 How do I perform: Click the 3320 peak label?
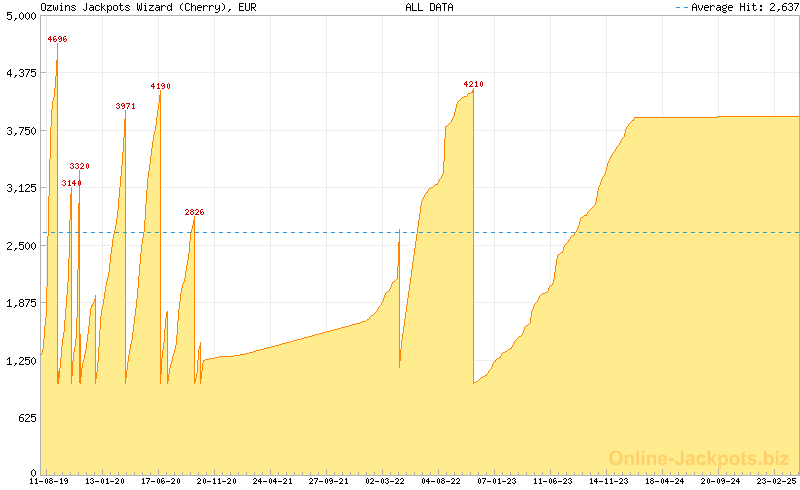tap(80, 165)
